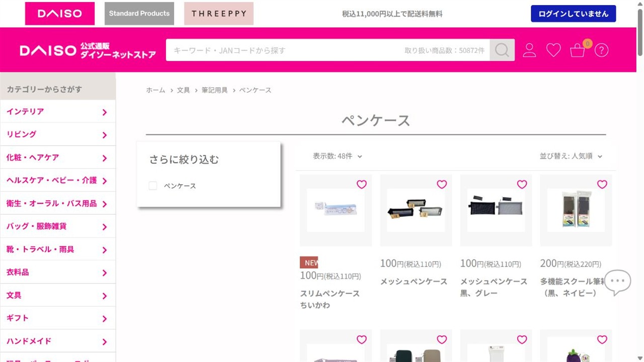Screen dimensions: 644x362
Task: Open the 文具 category in sidebar
Action: (x=58, y=296)
